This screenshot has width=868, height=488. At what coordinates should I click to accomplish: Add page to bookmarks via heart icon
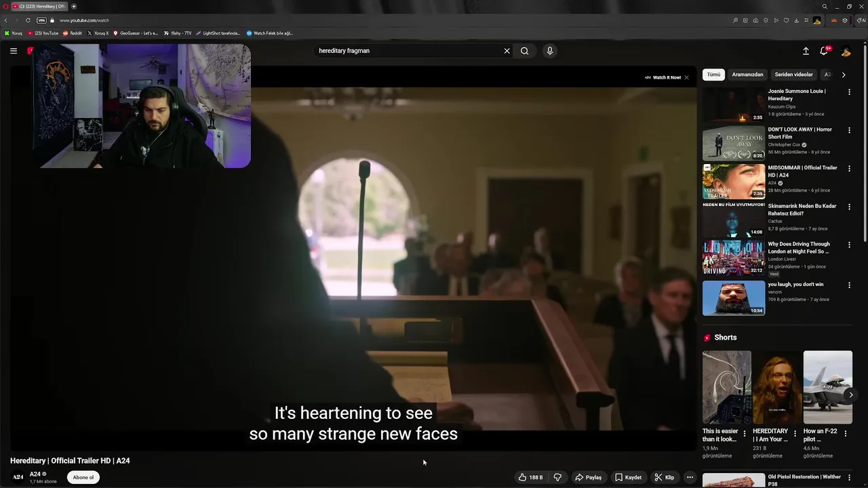(x=786, y=20)
